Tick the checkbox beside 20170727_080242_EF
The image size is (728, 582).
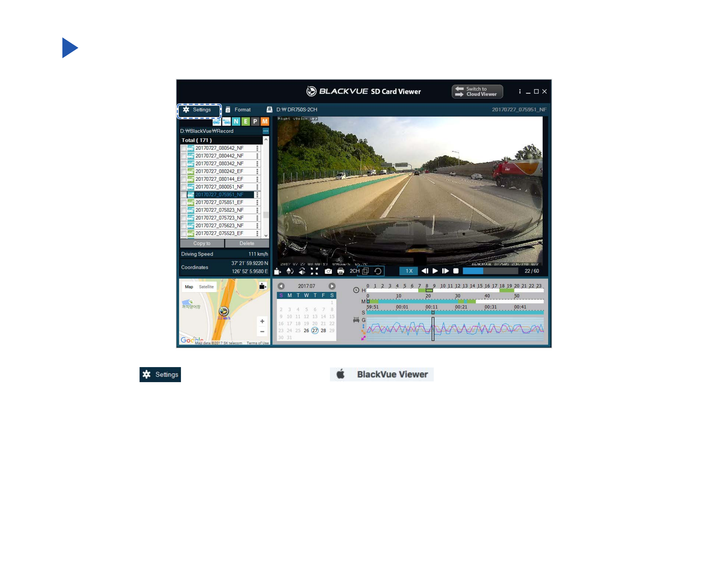click(183, 171)
